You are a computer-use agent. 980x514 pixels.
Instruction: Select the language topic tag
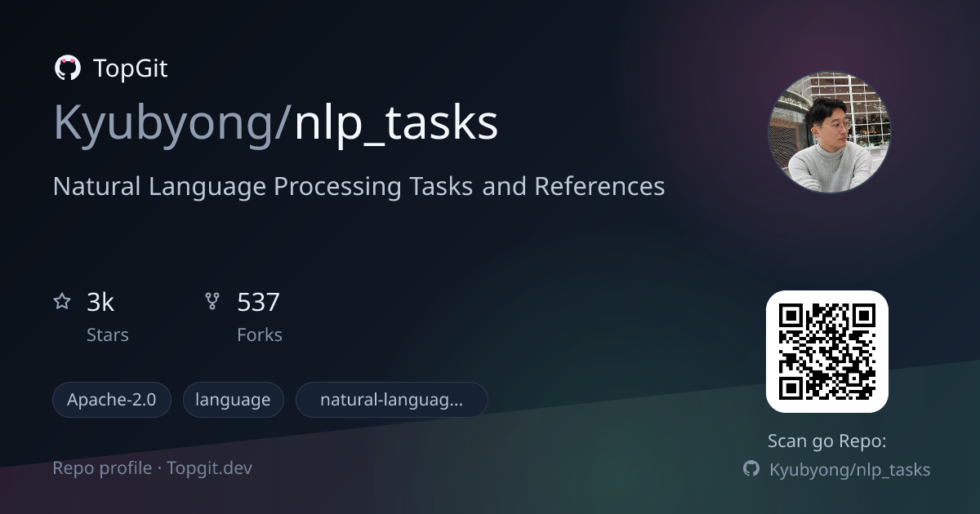(233, 400)
